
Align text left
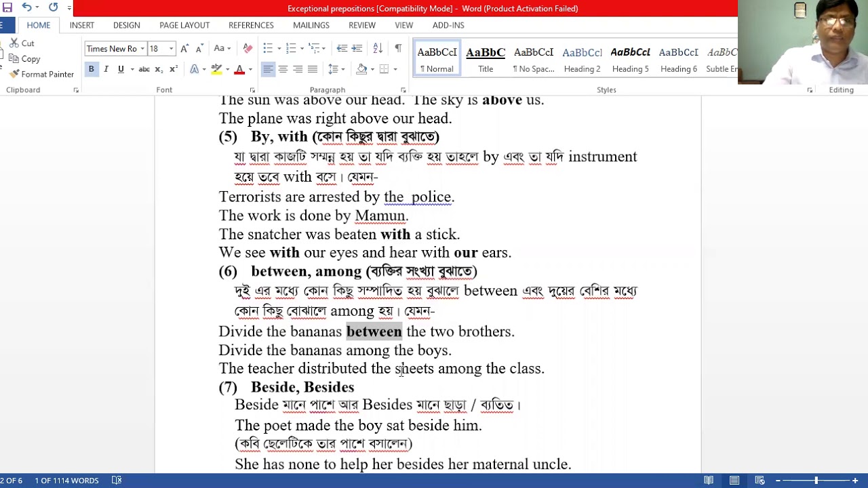[x=268, y=69]
